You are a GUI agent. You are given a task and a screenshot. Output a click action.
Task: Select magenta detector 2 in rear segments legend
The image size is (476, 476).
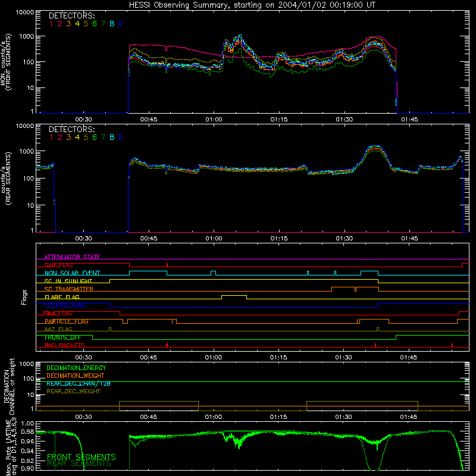60,137
